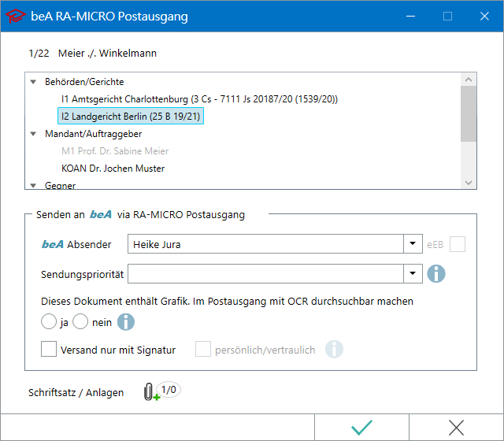The height and width of the screenshot is (441, 504).
Task: Select the ja radio button for OCR
Action: pyautogui.click(x=49, y=321)
